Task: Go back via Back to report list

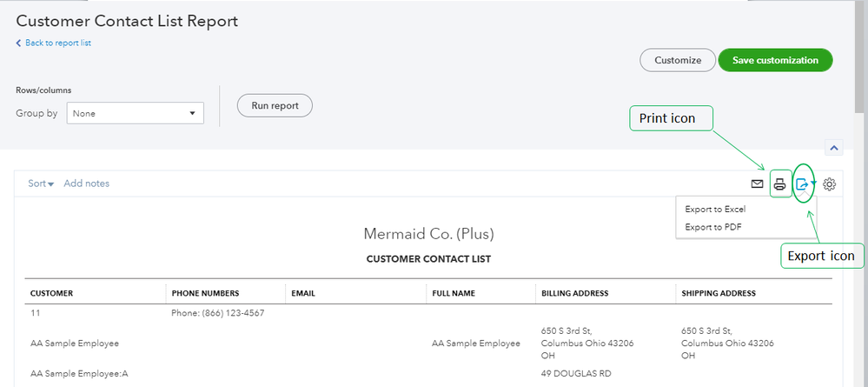Action: 54,43
